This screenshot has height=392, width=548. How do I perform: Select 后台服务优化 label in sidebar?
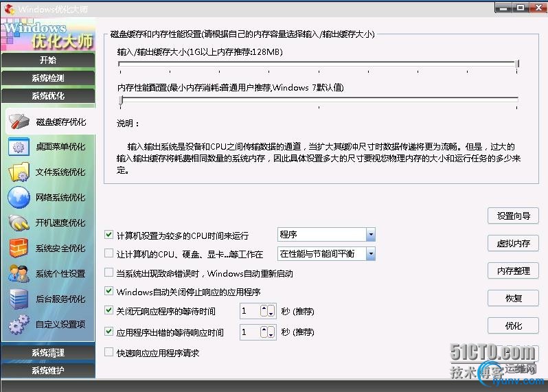point(61,299)
